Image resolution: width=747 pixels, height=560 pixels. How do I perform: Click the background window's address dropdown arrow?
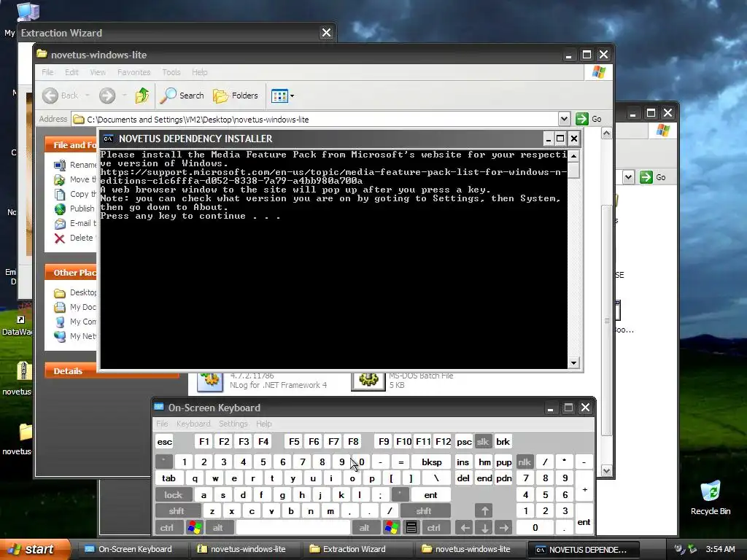628,178
